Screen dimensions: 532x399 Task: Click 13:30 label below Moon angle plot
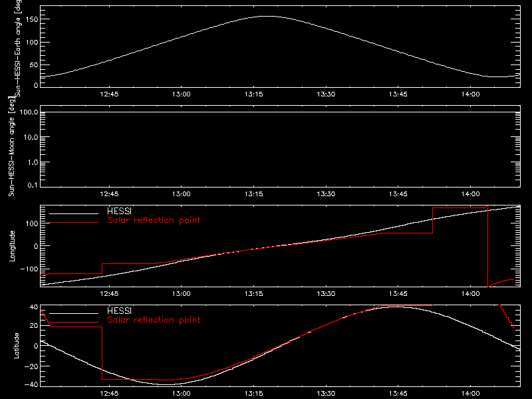(326, 194)
